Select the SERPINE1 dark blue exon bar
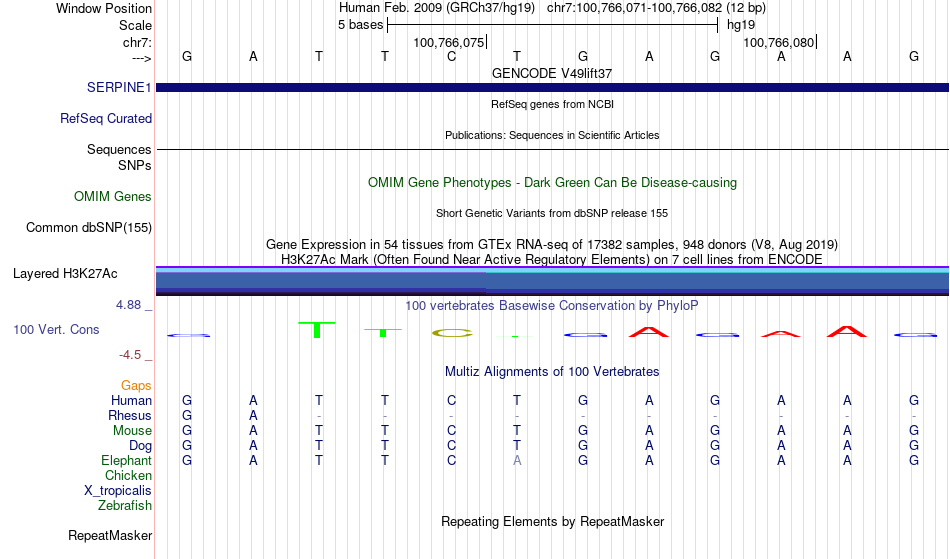Viewport: 950px width, 559px height. 552,87
